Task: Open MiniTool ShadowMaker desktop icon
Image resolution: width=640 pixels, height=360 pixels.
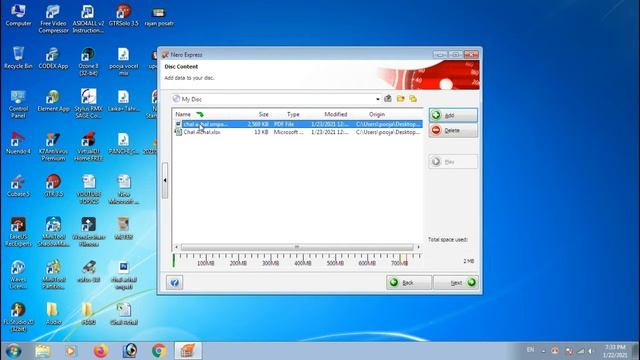Action: tap(53, 231)
